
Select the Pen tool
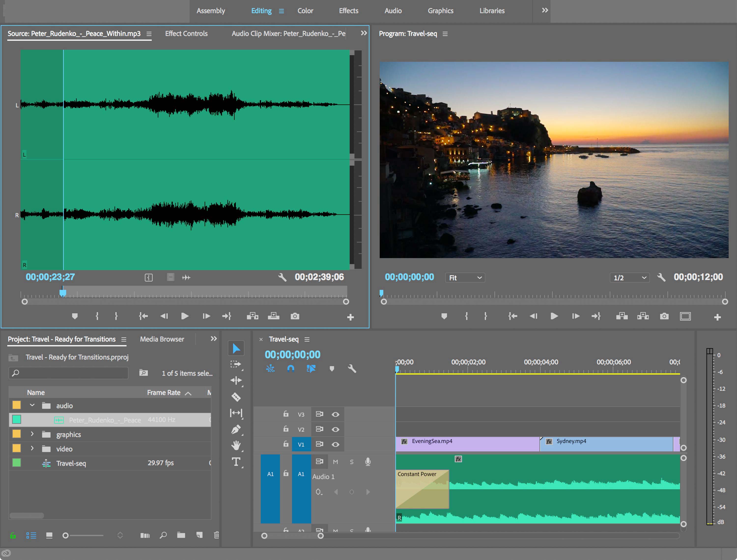point(236,429)
